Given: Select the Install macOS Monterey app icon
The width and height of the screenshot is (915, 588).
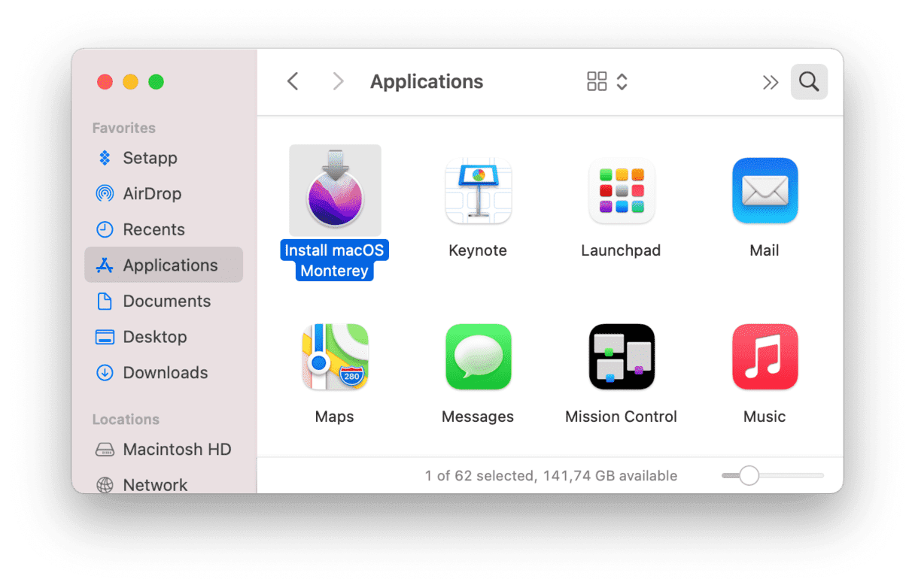Looking at the screenshot, I should (335, 190).
